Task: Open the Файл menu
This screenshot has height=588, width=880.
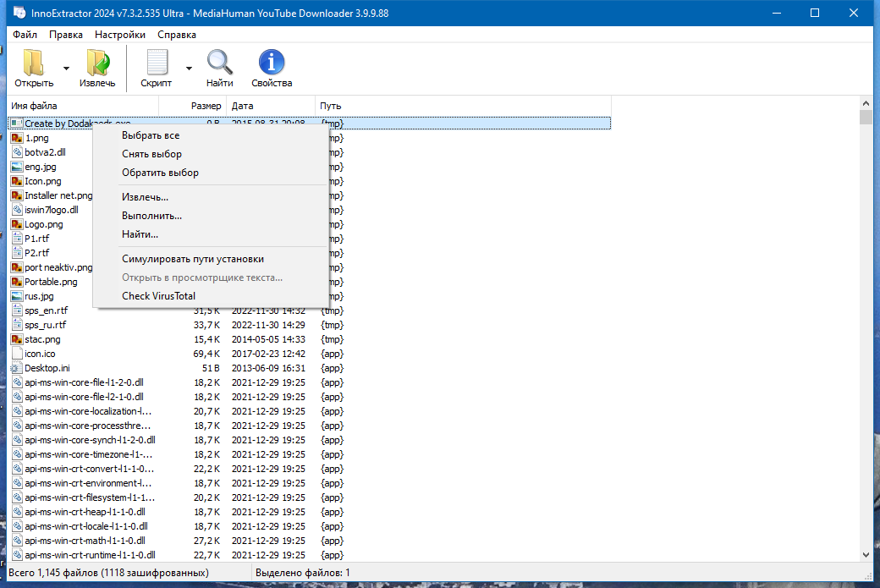Action: 25,35
